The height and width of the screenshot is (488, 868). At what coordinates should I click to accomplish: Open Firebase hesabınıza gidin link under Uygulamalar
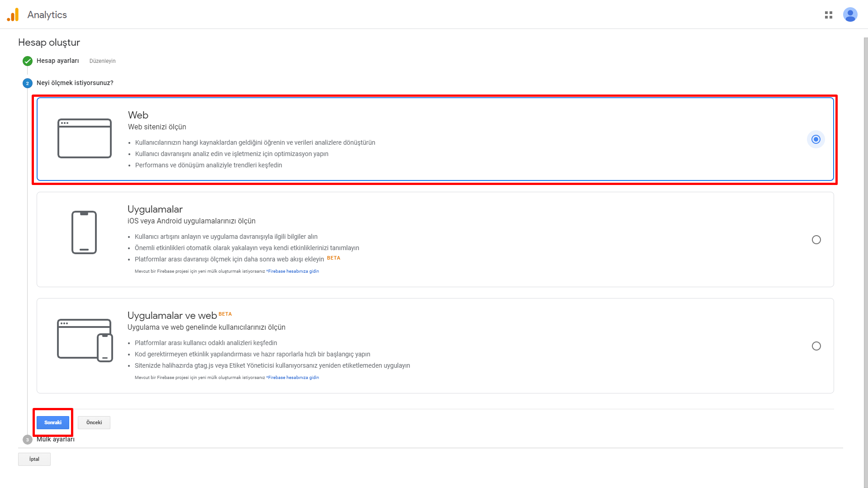tap(293, 271)
